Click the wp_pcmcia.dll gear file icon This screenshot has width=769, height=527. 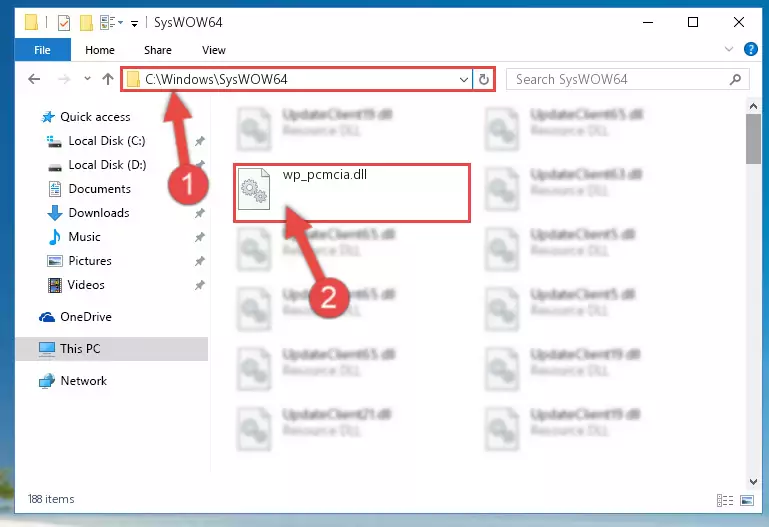coord(254,189)
